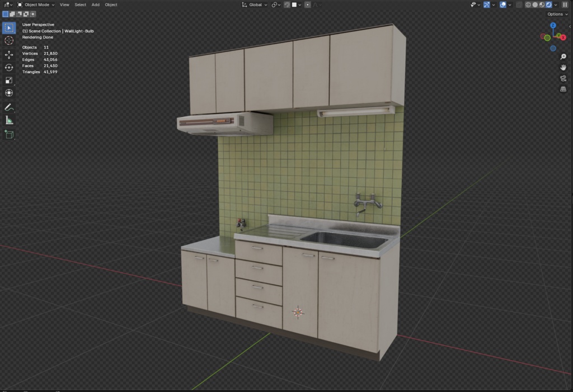Click the Edges count 43,056
Image resolution: width=573 pixels, height=392 pixels.
(50, 59)
